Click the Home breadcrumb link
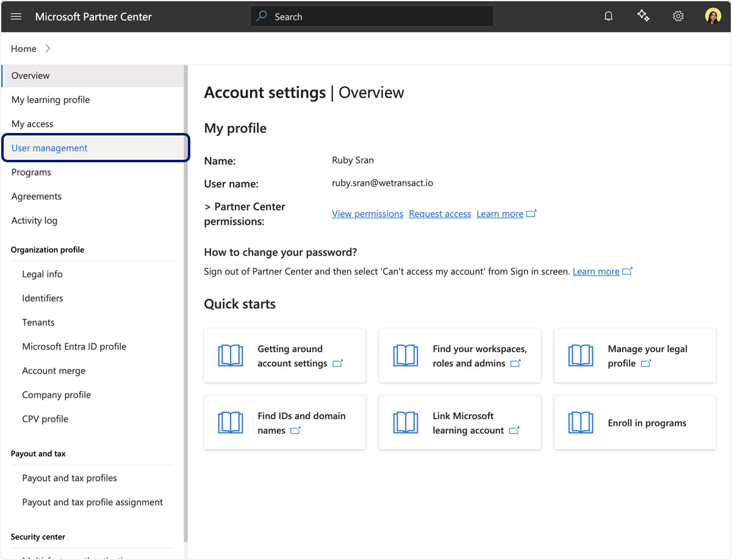This screenshot has width=732, height=560. pyautogui.click(x=24, y=49)
